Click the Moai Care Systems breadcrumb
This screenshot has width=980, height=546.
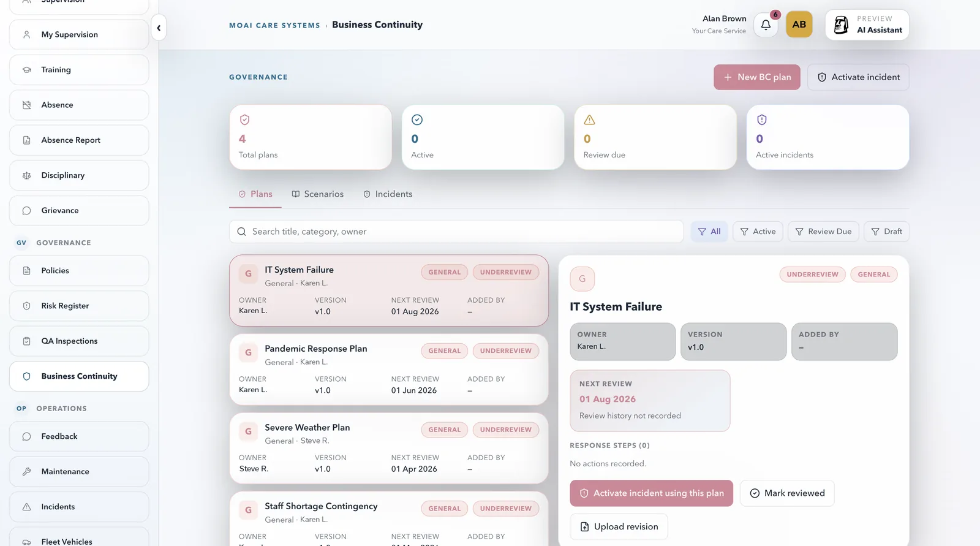274,26
